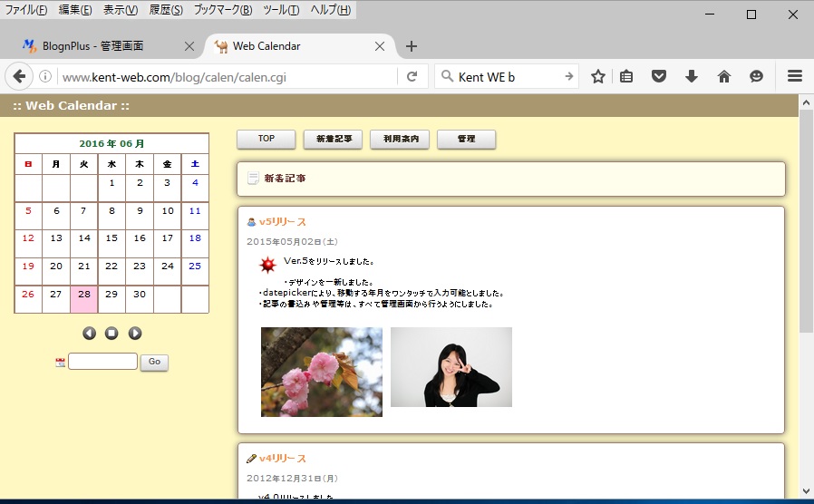Open the 編集 menu
The width and height of the screenshot is (814, 504).
[x=74, y=9]
